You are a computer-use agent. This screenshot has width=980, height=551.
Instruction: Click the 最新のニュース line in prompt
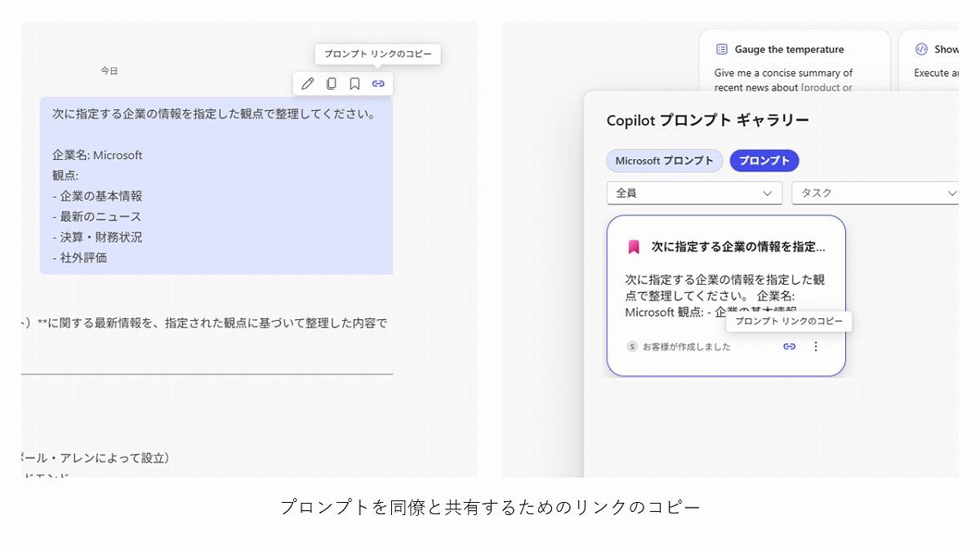click(97, 216)
